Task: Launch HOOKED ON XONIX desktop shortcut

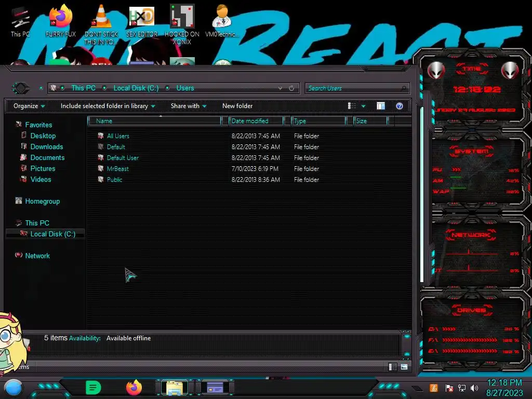Action: click(x=182, y=24)
